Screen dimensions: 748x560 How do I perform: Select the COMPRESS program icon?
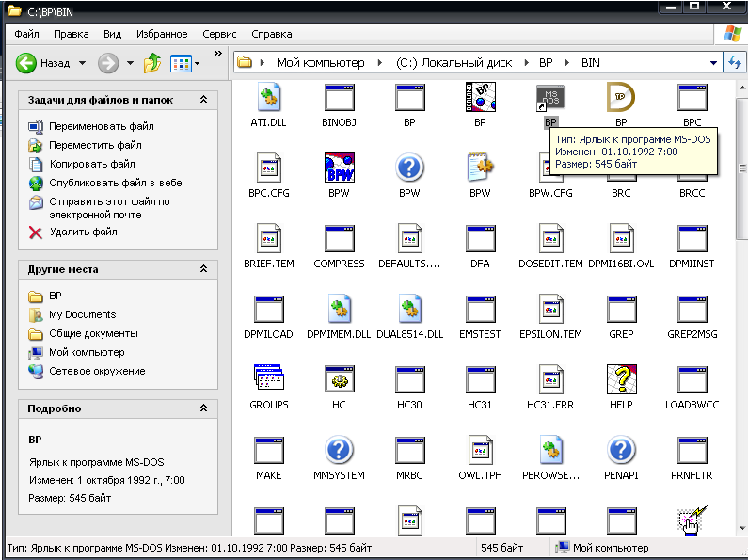(x=339, y=238)
